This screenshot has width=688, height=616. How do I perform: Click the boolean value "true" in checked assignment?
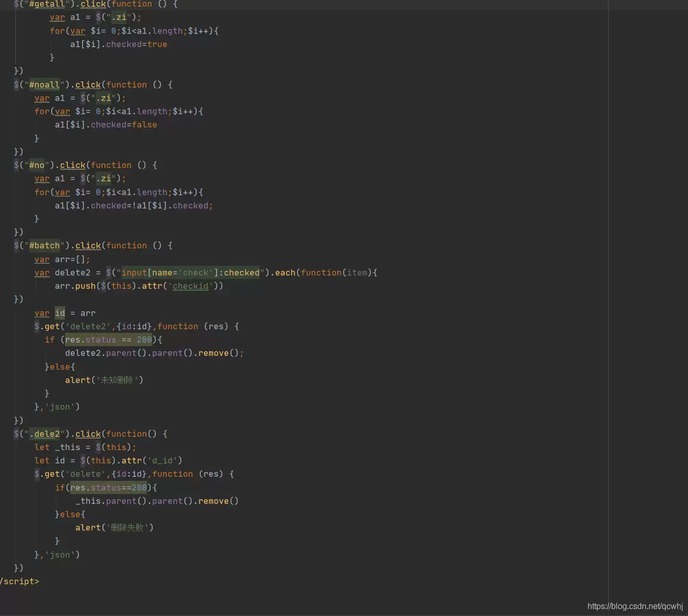point(157,44)
